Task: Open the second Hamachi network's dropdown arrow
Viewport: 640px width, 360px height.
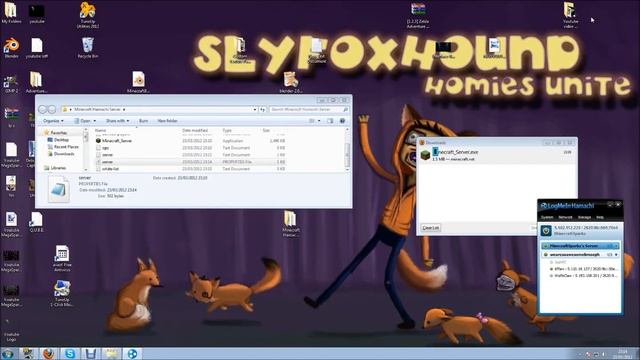Action: pos(616,255)
